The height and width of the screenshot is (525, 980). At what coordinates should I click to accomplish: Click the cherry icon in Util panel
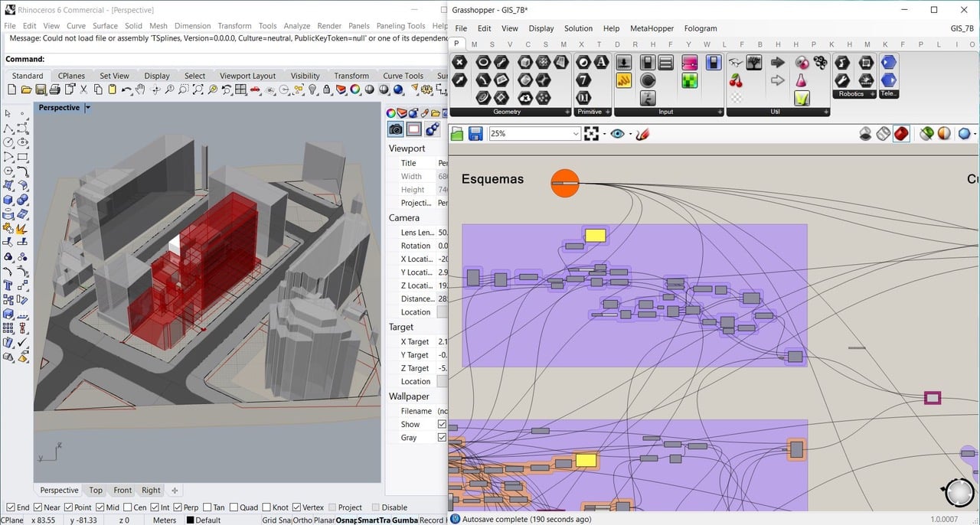pyautogui.click(x=737, y=80)
